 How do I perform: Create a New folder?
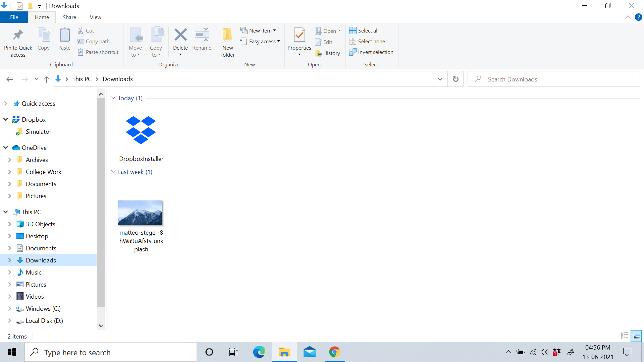228,43
